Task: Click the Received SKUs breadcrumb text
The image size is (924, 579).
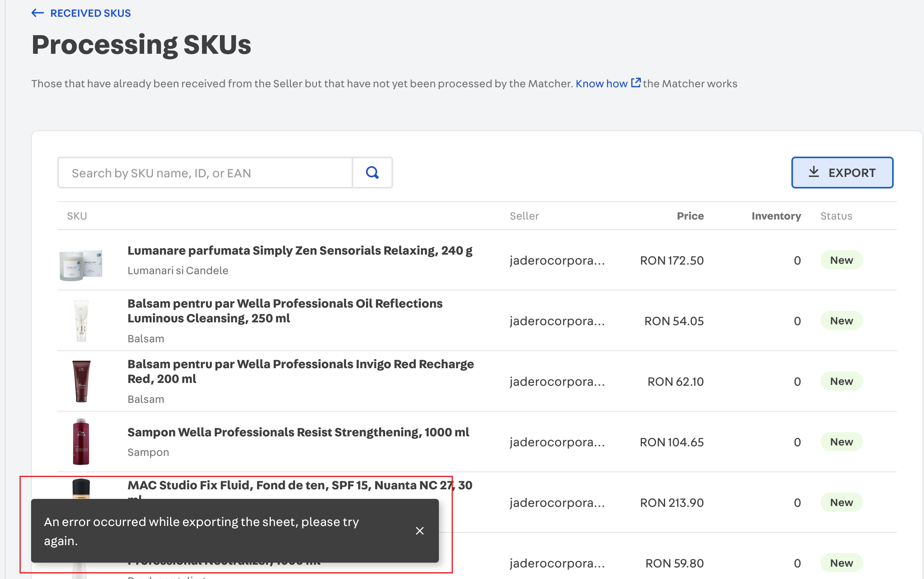Action: [x=90, y=13]
